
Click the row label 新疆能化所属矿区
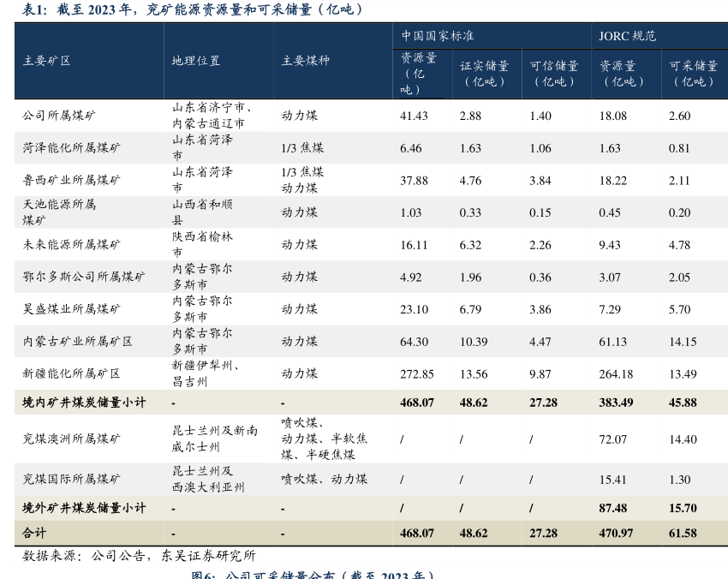(x=71, y=373)
